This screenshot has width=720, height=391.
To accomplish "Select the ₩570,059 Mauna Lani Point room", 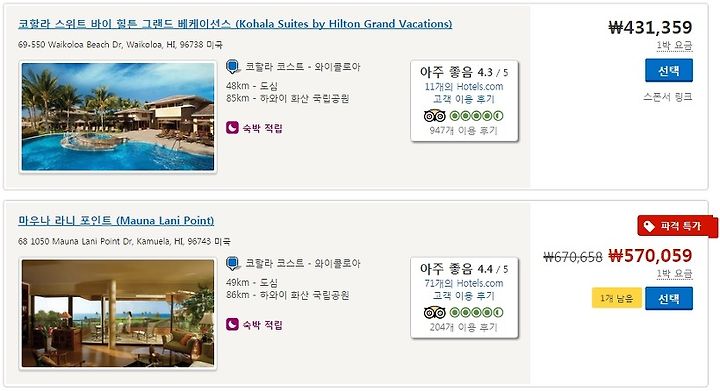I will pyautogui.click(x=669, y=298).
